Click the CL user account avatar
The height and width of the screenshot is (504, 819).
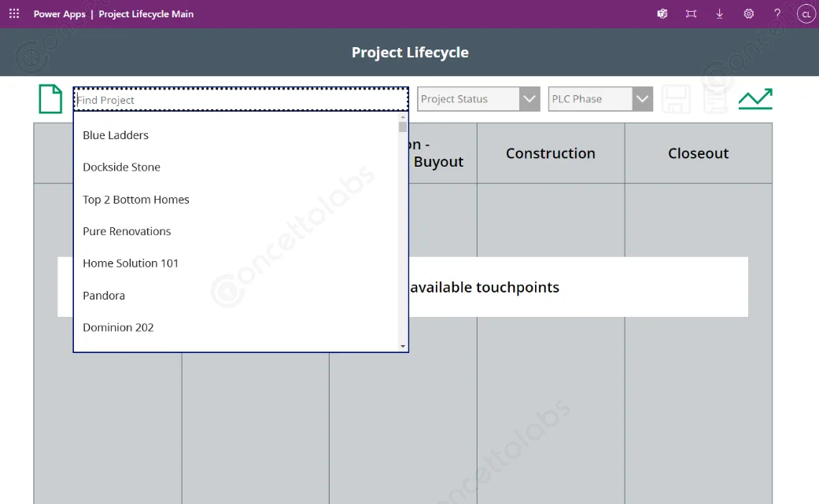806,14
